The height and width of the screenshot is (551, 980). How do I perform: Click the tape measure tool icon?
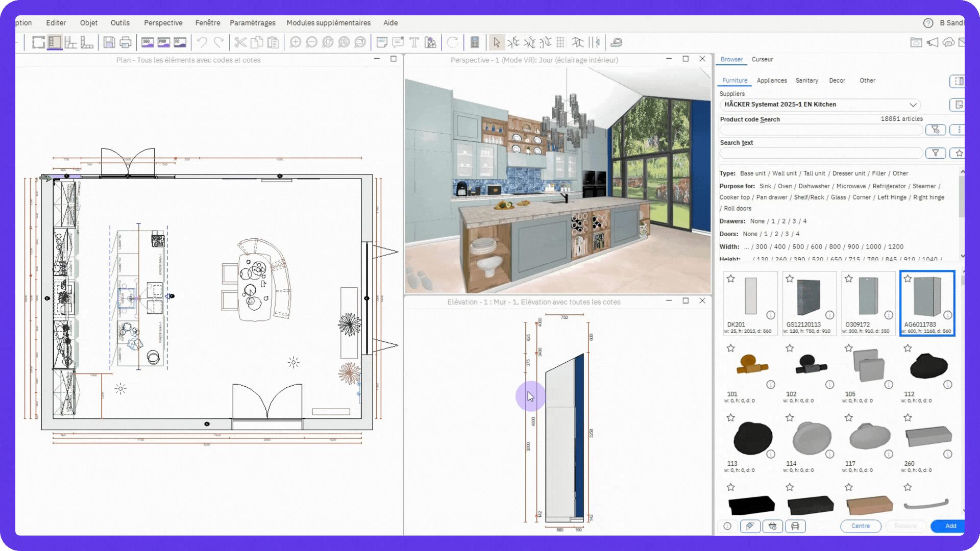point(617,42)
